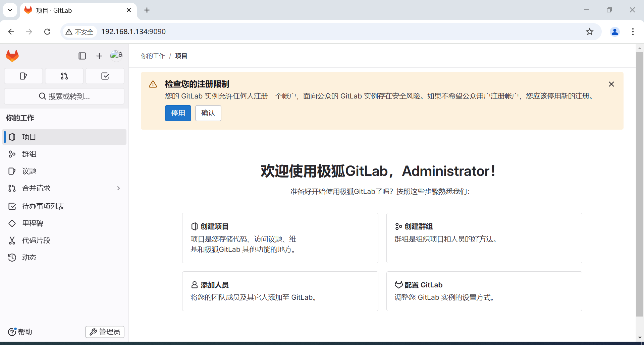Open the create new plus menu
Image resolution: width=644 pixels, height=345 pixels.
99,56
